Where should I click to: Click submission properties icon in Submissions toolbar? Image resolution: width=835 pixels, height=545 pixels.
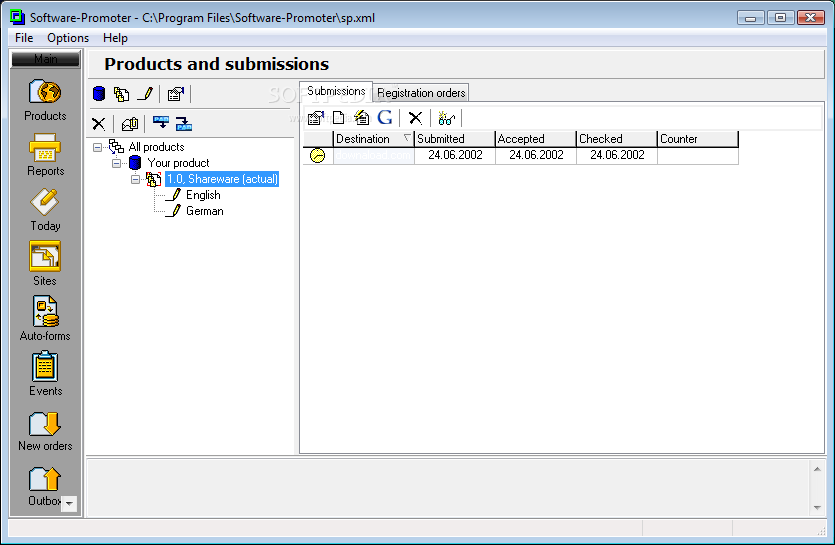point(316,118)
